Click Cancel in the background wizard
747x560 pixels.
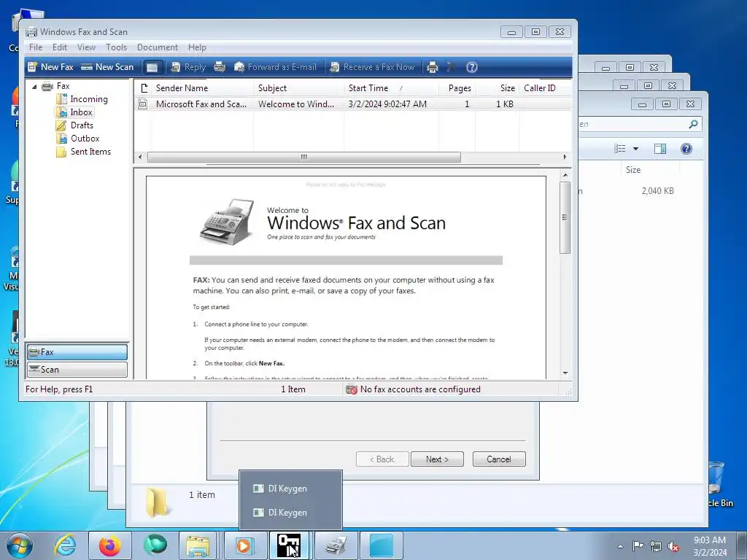coord(499,459)
